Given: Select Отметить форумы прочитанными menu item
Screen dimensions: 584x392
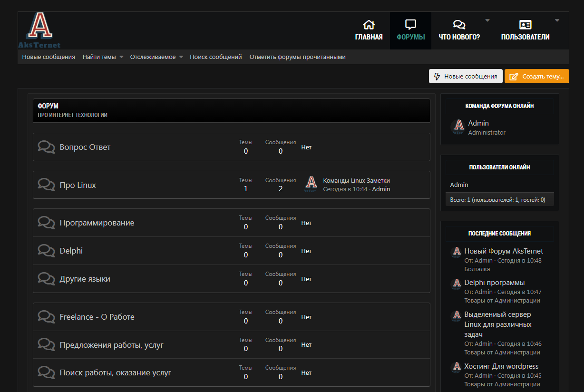Looking at the screenshot, I should pyautogui.click(x=297, y=57).
